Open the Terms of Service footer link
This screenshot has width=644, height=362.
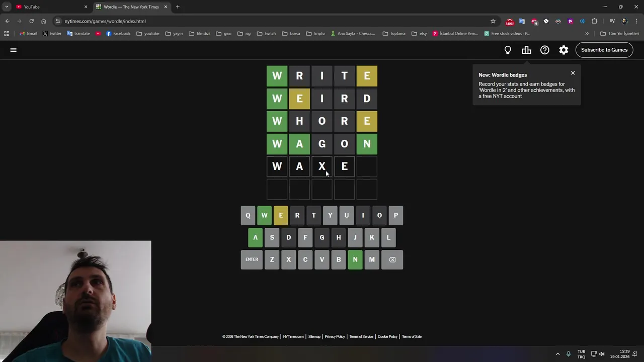coord(361,337)
